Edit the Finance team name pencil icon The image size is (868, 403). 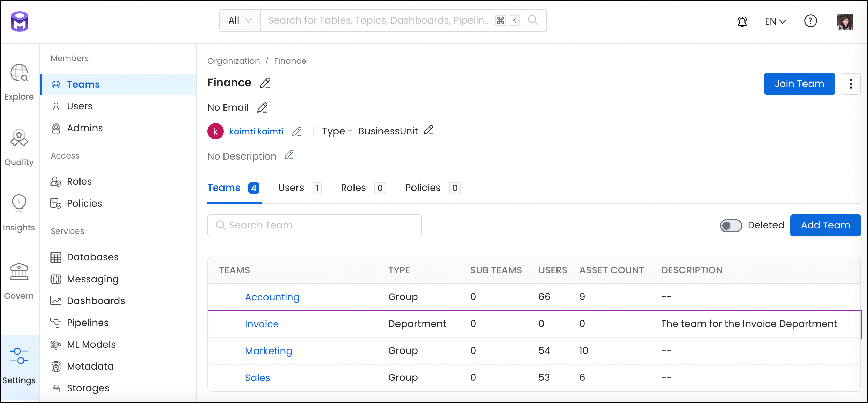click(265, 83)
